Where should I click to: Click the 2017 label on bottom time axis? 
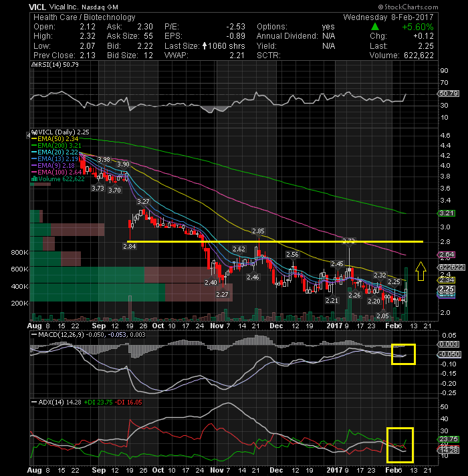pyautogui.click(x=334, y=470)
